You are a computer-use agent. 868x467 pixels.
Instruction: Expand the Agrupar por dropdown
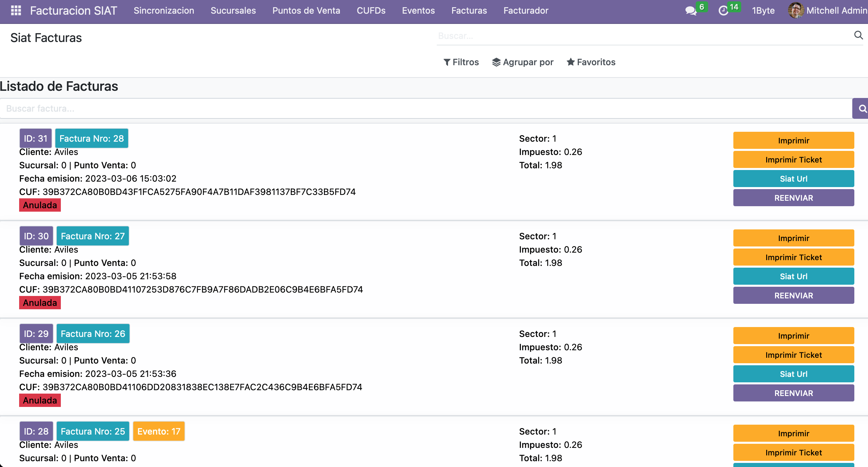[523, 62]
